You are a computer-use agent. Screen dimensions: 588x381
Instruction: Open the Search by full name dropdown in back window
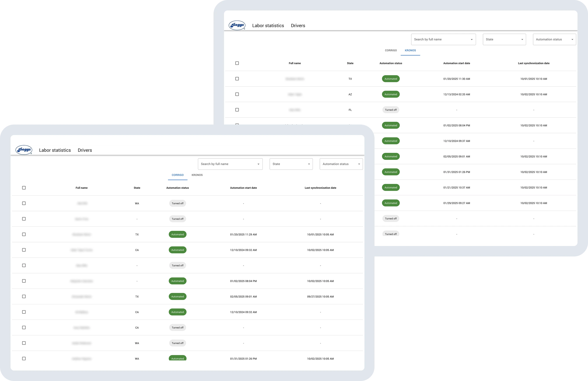(x=443, y=39)
